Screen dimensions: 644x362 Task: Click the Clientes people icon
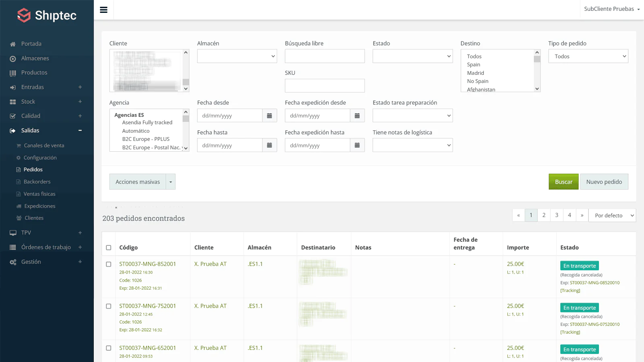point(19,218)
